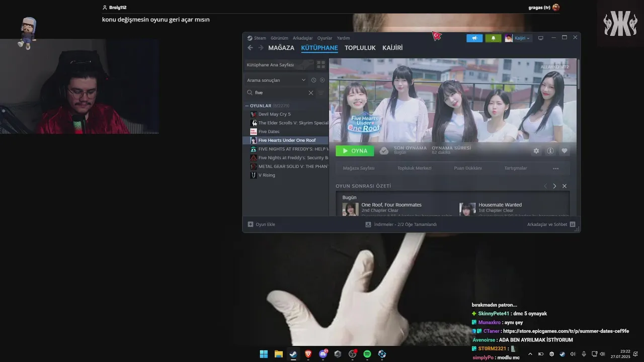
Task: Expand the Arama sonuçları dropdown
Action: coord(276,80)
